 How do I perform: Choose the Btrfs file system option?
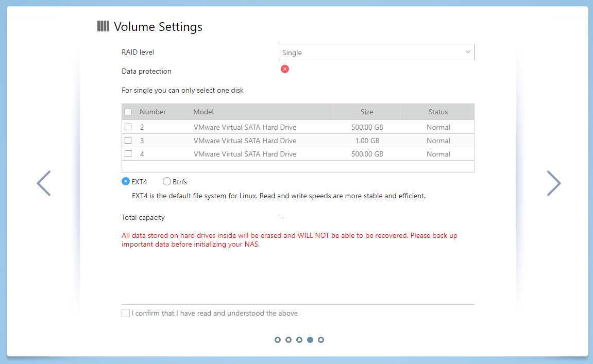click(167, 181)
